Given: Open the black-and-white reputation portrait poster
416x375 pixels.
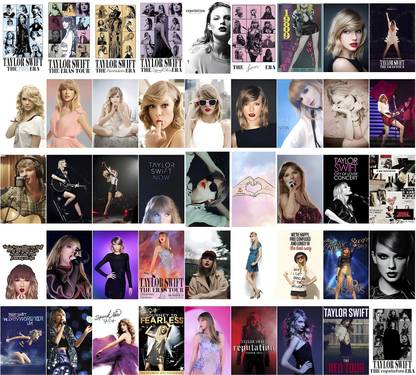Looking at the screenshot, I should click(x=208, y=38).
